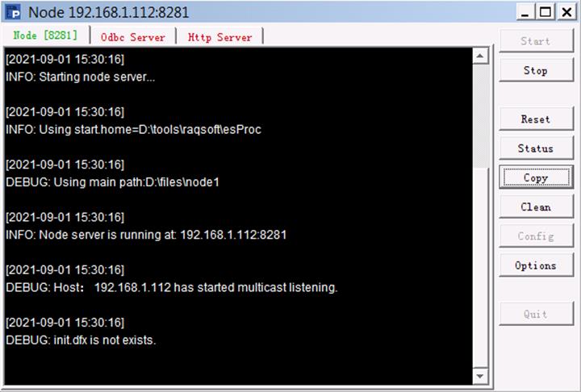Viewport: 581px width, 392px height.
Task: Copy the log output
Action: (x=536, y=177)
